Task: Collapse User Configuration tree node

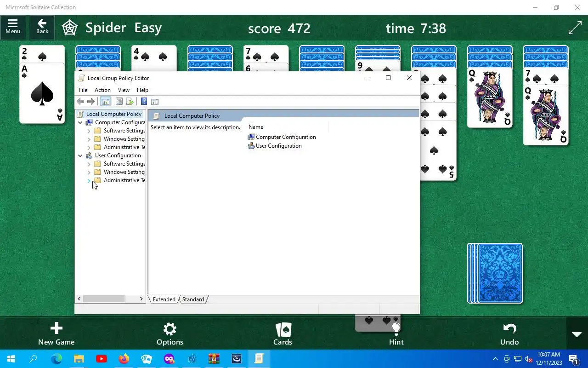Action: (x=80, y=155)
